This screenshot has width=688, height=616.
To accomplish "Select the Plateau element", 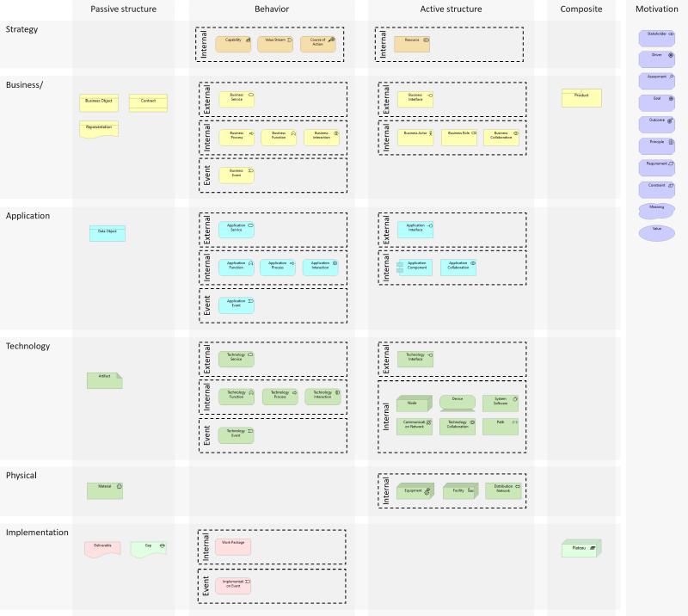I will click(581, 548).
